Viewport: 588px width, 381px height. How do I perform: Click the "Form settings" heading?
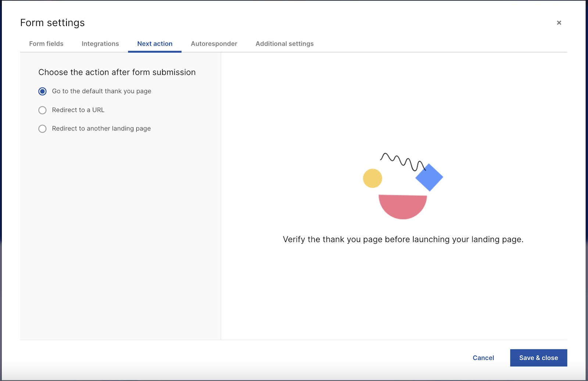52,22
